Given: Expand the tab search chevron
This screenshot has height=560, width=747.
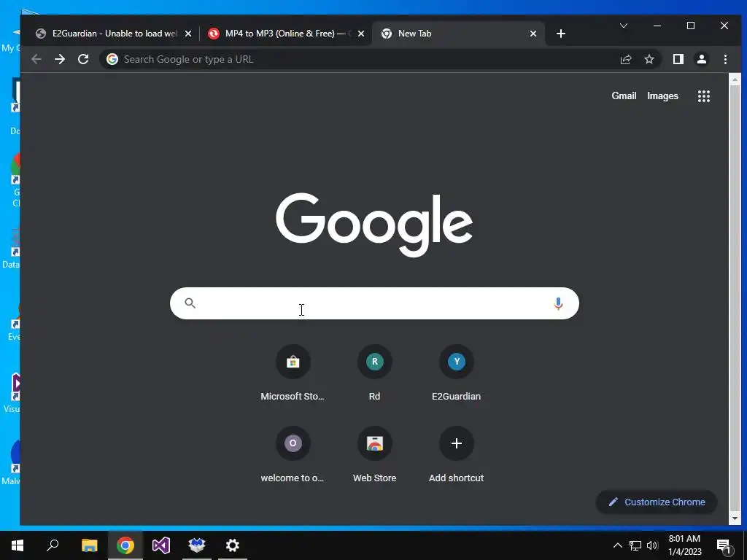Looking at the screenshot, I should pyautogui.click(x=623, y=26).
